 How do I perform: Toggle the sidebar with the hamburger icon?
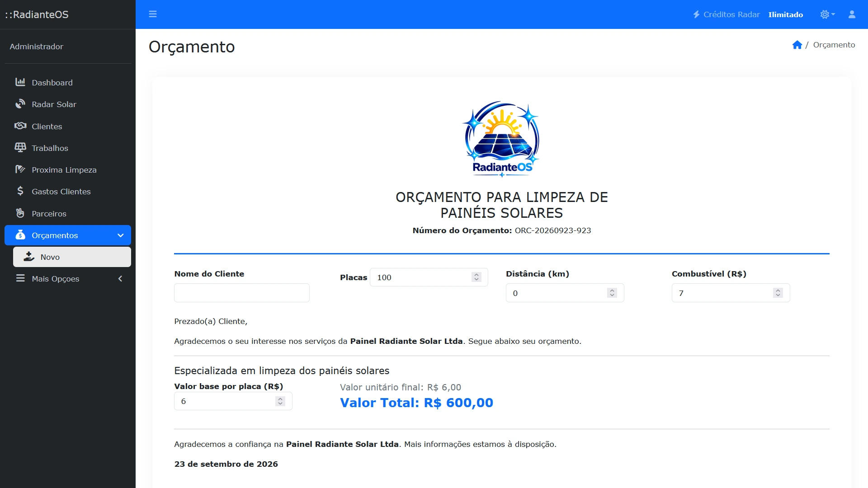click(153, 14)
